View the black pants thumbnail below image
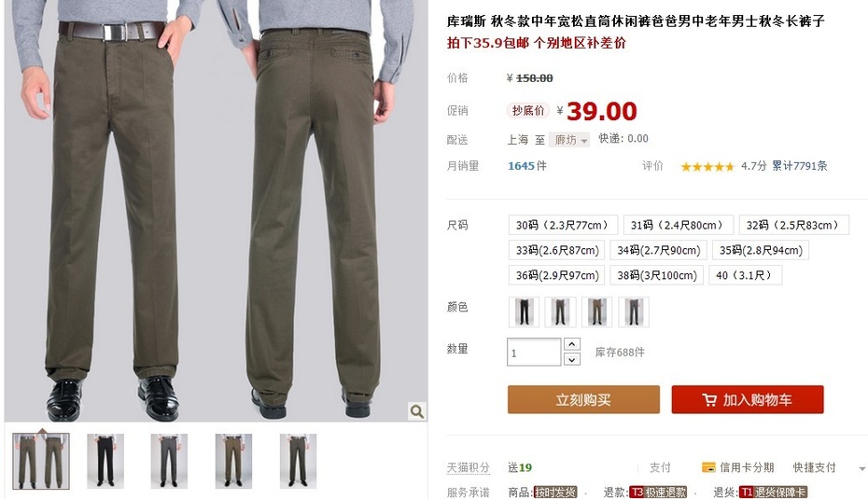The height and width of the screenshot is (499, 868). 105,461
